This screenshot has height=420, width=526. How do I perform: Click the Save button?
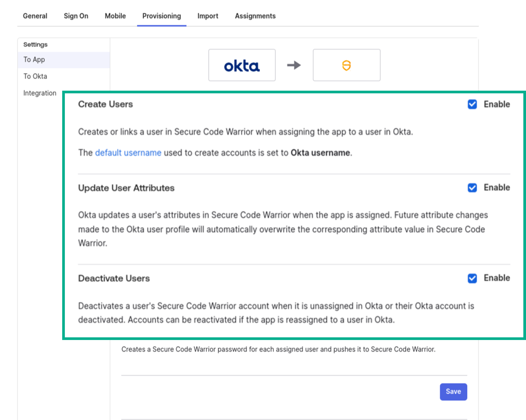pos(453,392)
